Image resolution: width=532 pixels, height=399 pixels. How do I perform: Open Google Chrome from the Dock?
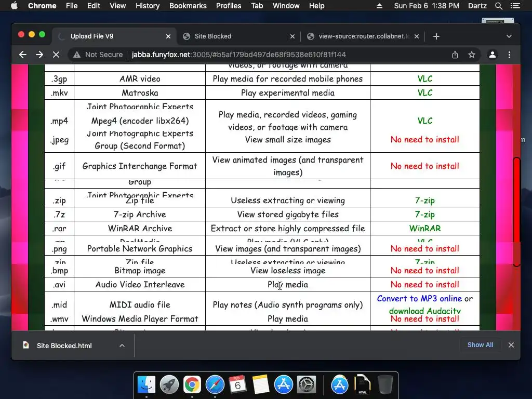tap(192, 385)
